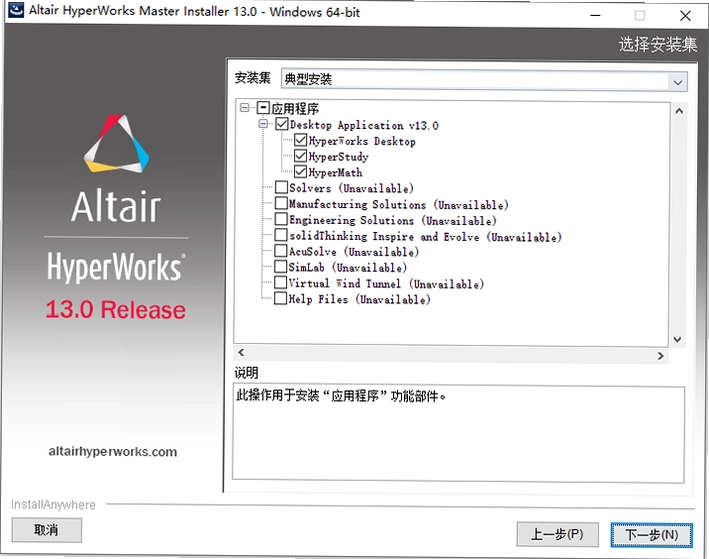
Task: Click the 取消 cancel button
Action: coord(47,530)
